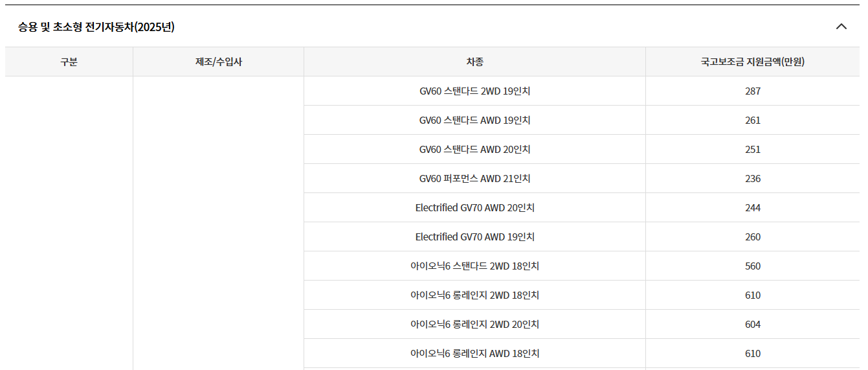Select Electrified GV70 AWD 20인치 row
Viewport: 868px width, 370px height.
point(582,208)
